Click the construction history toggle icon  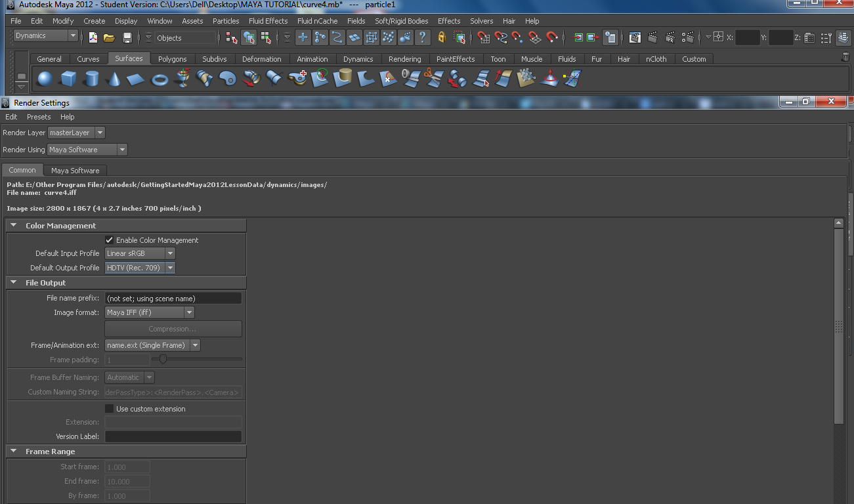(x=610, y=37)
